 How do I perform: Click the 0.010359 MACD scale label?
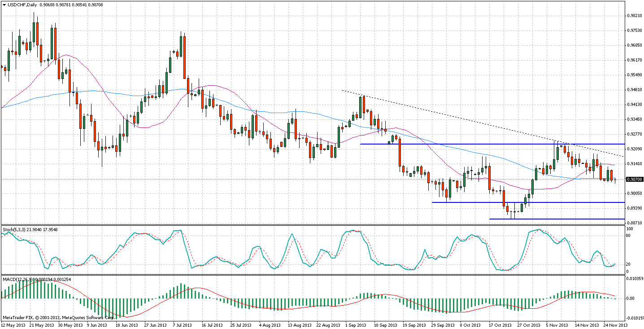click(635, 279)
